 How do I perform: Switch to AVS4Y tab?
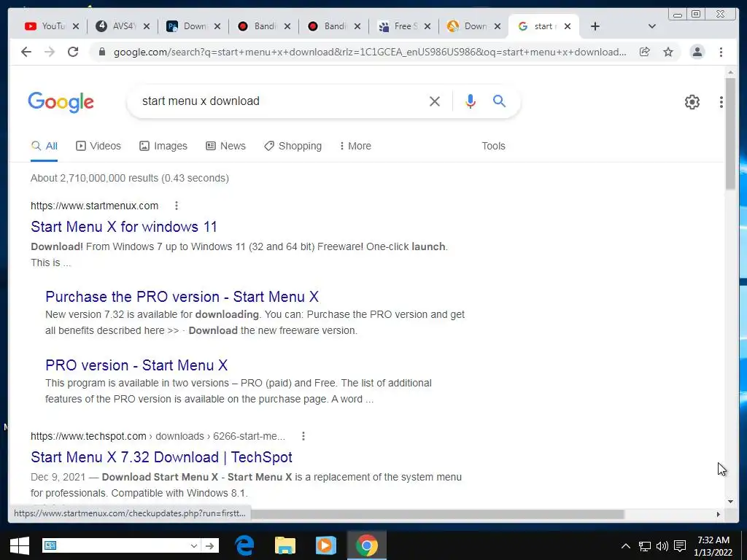click(116, 26)
